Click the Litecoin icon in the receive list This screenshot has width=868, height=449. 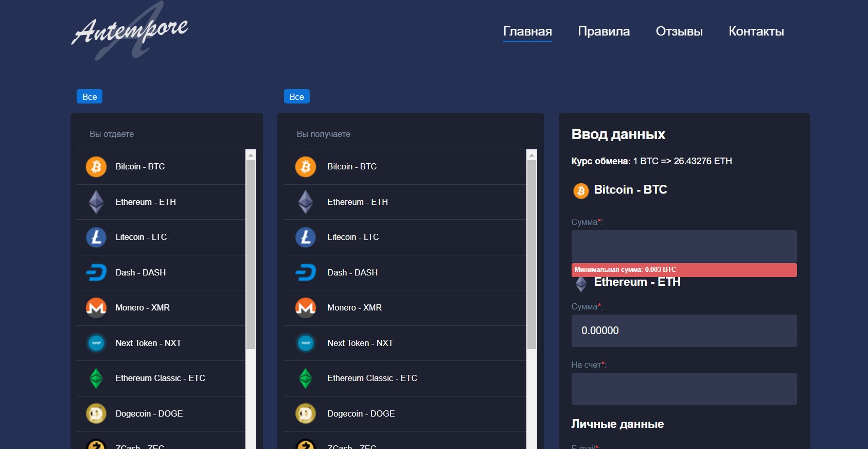point(306,237)
